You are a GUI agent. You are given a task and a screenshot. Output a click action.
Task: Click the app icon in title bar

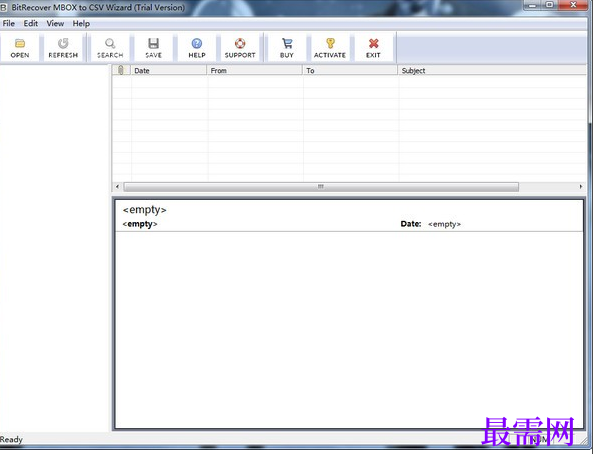tap(4, 7)
